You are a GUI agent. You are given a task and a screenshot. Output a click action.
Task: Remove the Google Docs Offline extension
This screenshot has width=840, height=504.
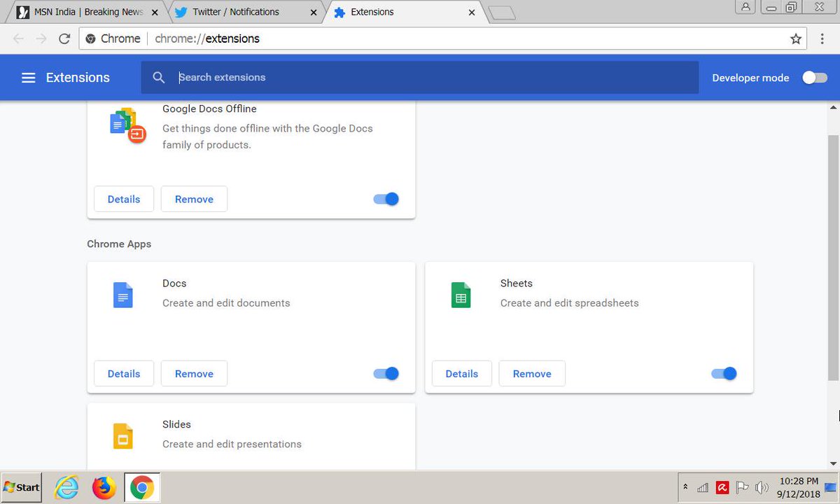point(194,199)
